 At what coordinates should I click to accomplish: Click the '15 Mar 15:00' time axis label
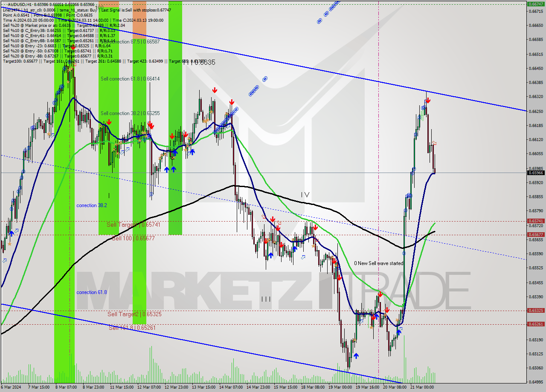coord(285,387)
